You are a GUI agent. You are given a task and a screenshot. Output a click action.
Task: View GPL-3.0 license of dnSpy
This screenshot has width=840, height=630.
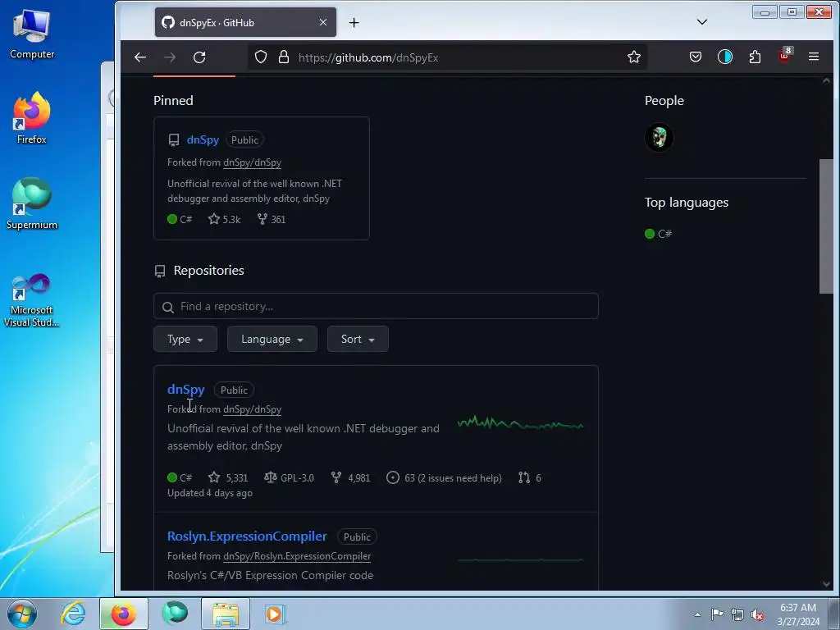290,477
